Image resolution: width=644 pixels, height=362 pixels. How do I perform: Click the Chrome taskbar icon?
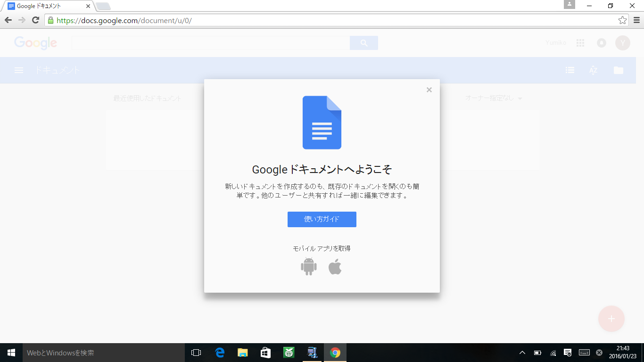click(x=335, y=353)
